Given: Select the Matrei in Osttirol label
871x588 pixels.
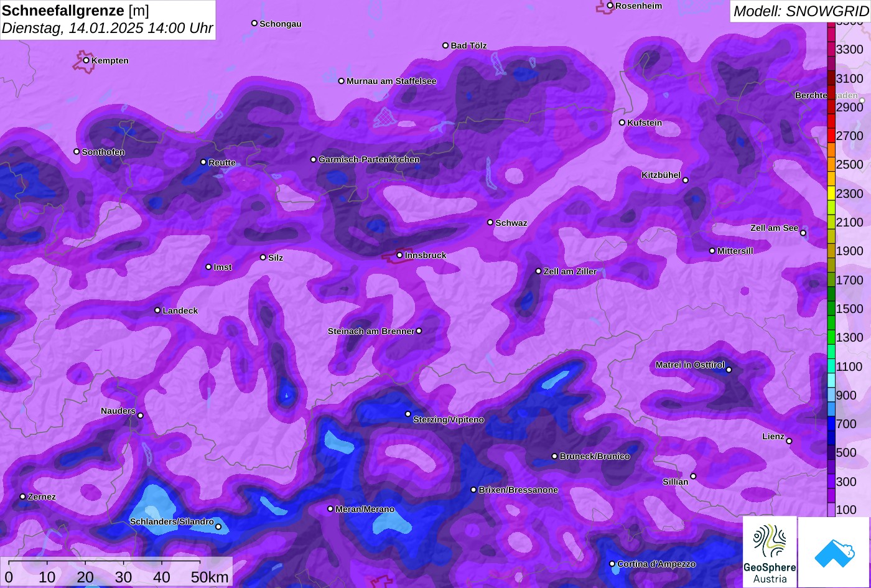Looking at the screenshot, I should pos(690,365).
